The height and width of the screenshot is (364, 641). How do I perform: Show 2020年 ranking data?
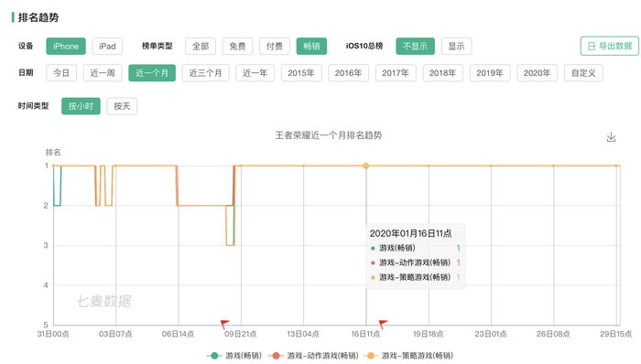(x=538, y=73)
